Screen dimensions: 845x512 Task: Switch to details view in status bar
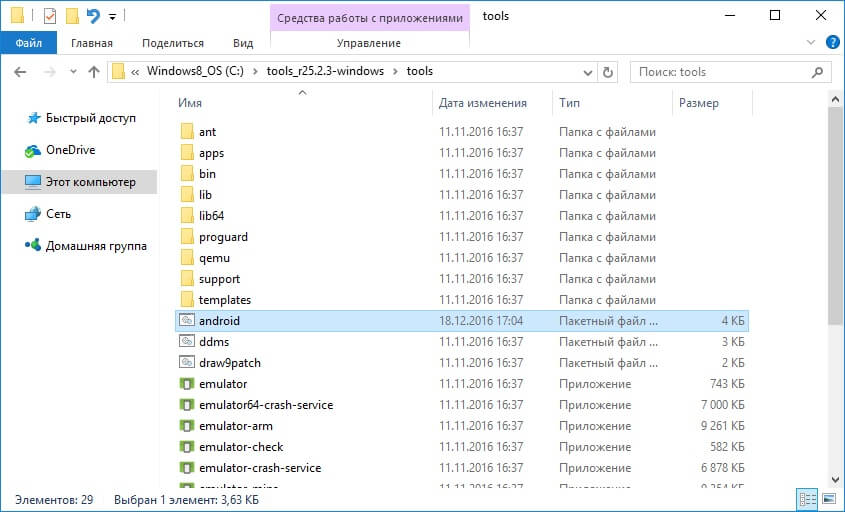pyautogui.click(x=807, y=497)
